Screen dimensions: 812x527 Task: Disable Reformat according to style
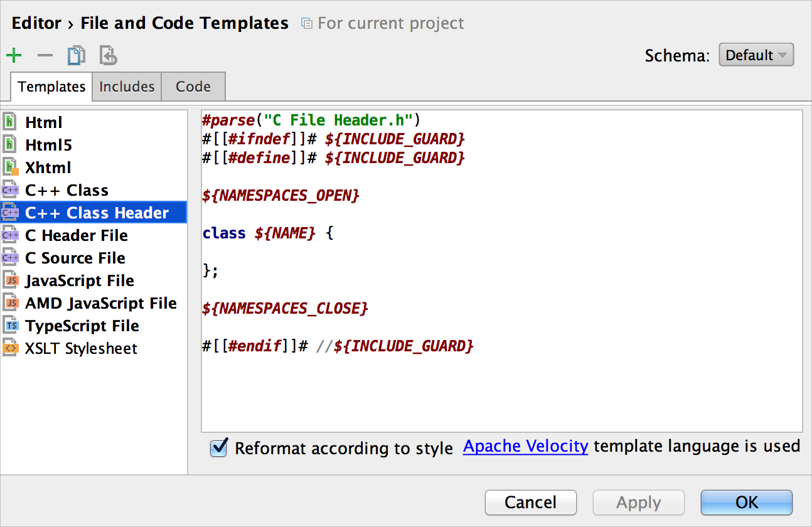[x=218, y=448]
